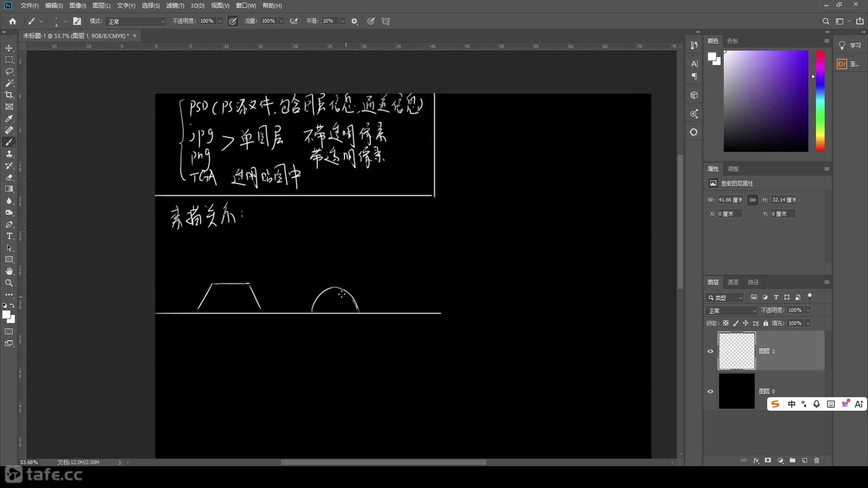Screen dimensions: 868x488
Task: Open the 学习 panel button
Action: point(850,45)
